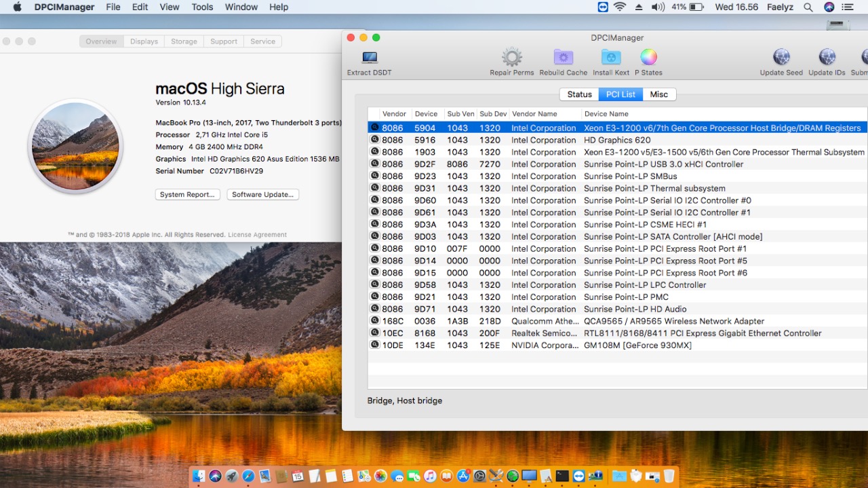Click the macOS High Sierra thumbnail image
The height and width of the screenshot is (488, 868).
point(75,147)
